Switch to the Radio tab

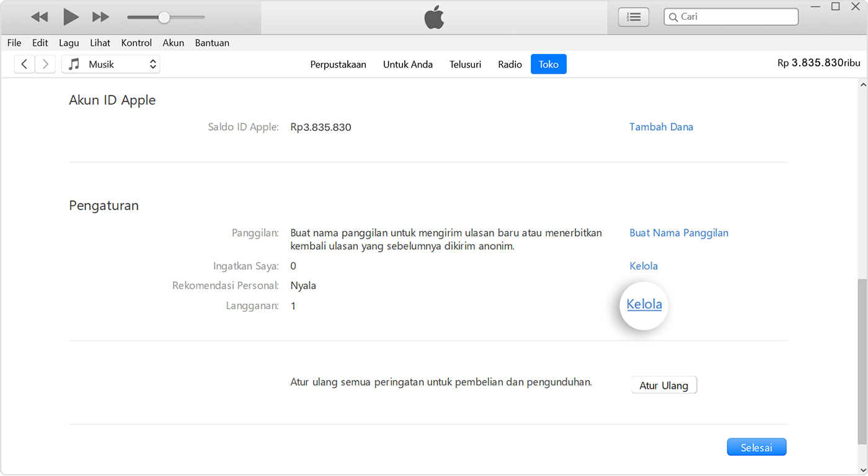tap(510, 64)
